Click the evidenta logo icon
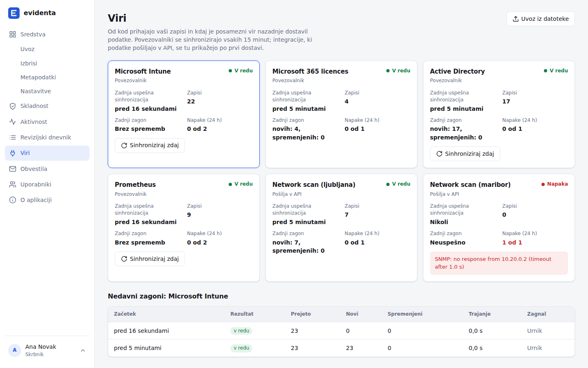 click(x=14, y=13)
